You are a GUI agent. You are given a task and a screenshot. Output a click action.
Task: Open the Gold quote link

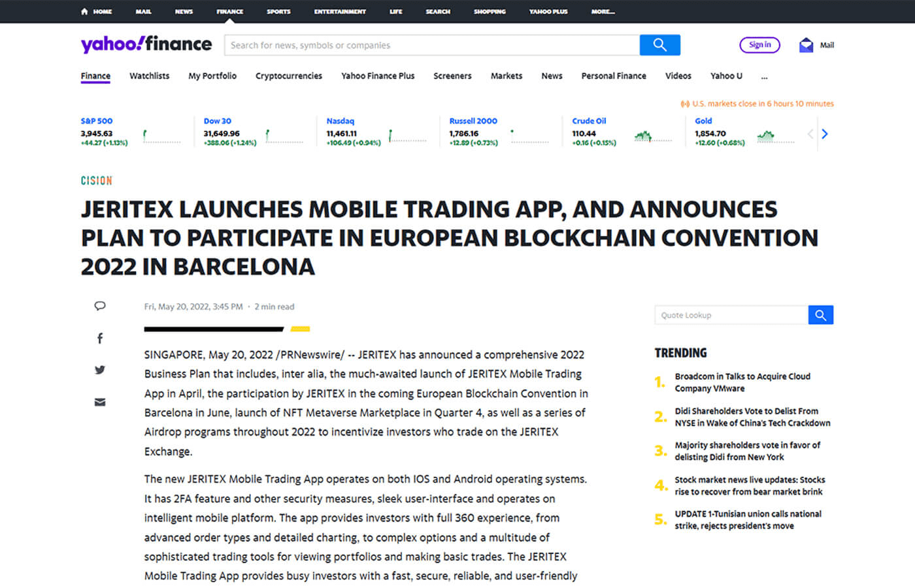[x=703, y=121]
